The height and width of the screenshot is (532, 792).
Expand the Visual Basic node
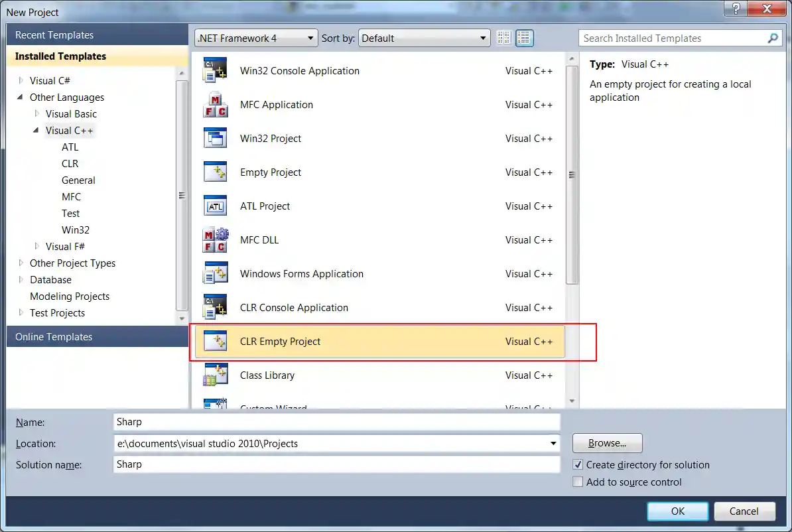pos(36,113)
